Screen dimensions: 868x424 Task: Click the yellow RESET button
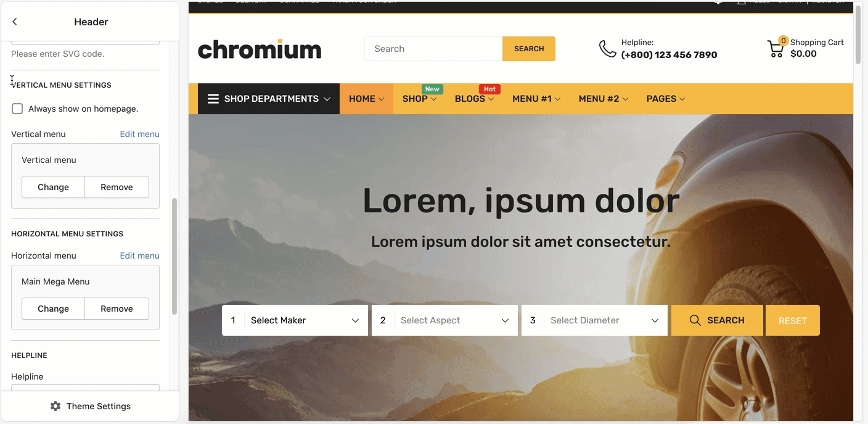point(793,320)
